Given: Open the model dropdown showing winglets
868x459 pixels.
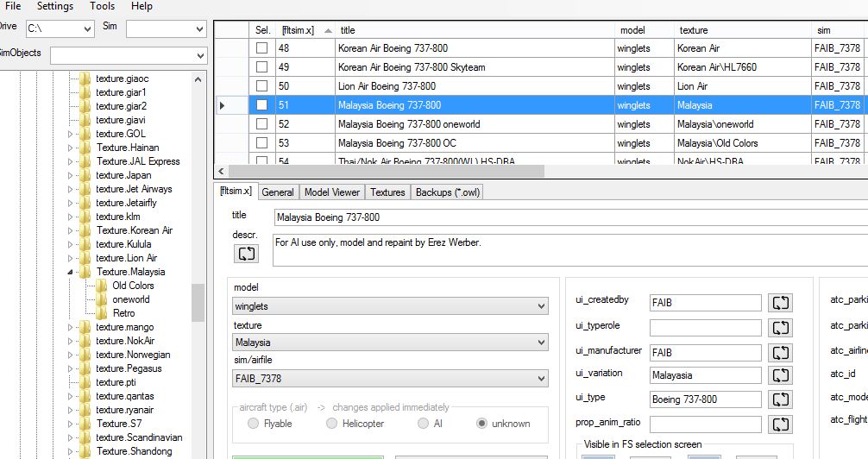Looking at the screenshot, I should click(x=390, y=306).
